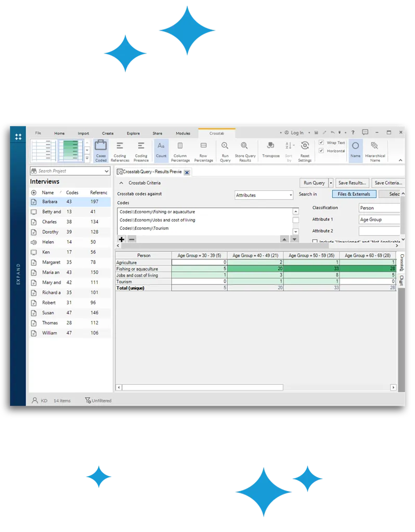Enable Include Unassigned and Not Applicable checkbox

point(315,241)
